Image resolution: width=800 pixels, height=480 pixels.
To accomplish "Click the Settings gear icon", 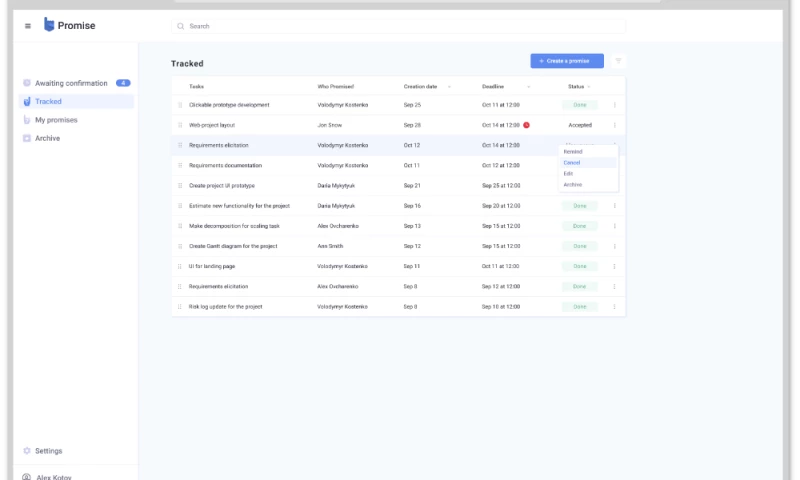I will [x=27, y=451].
